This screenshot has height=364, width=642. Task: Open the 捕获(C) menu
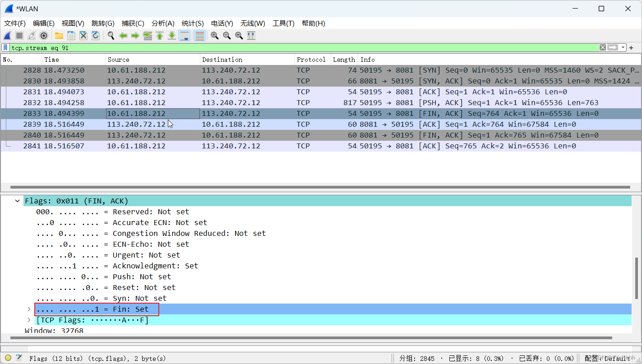(x=133, y=23)
